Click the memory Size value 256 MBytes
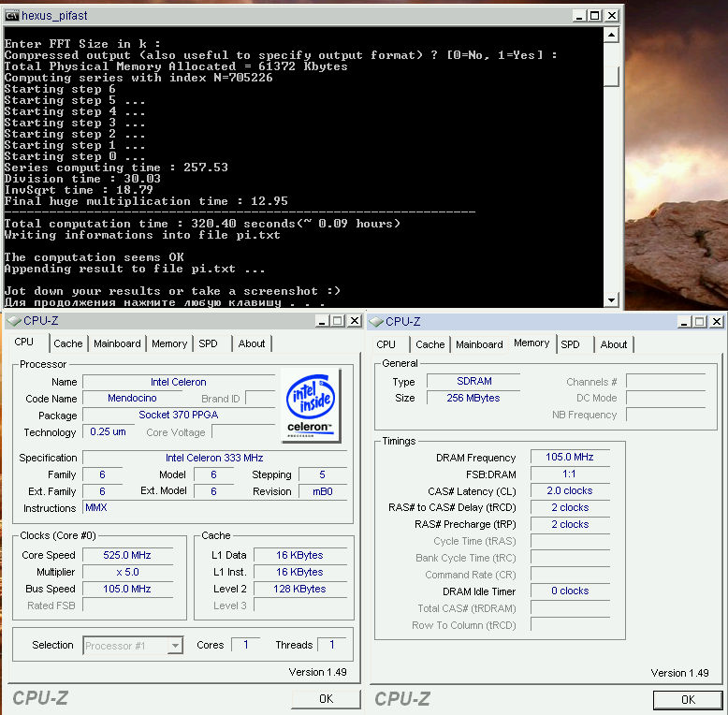Screen dimensions: 728x715 tap(473, 398)
